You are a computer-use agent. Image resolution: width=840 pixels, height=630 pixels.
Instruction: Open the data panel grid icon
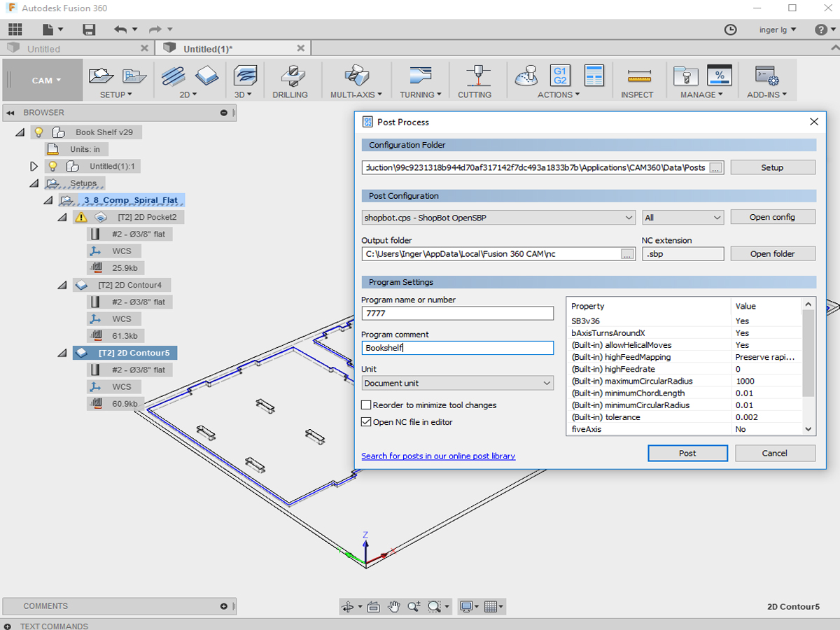(x=15, y=29)
